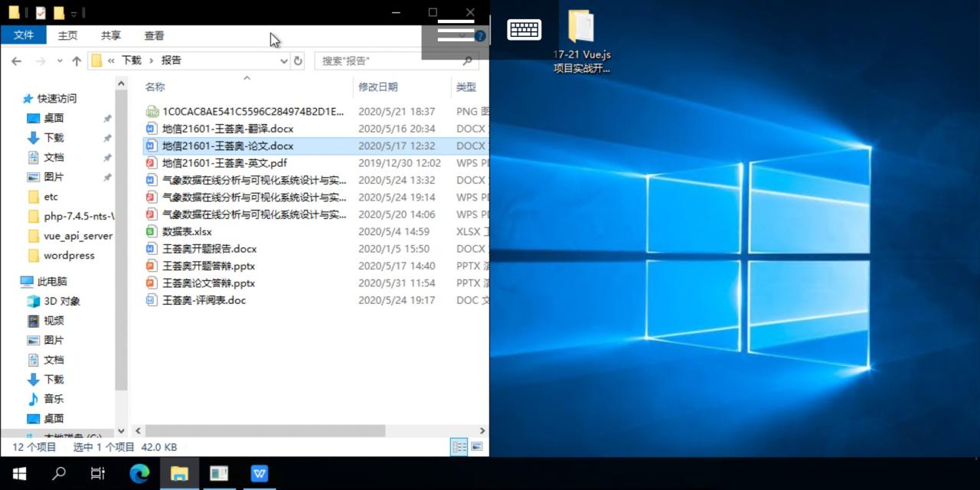This screenshot has width=980, height=490.
Task: Click the Properties icon in the title bar
Action: pos(40,13)
